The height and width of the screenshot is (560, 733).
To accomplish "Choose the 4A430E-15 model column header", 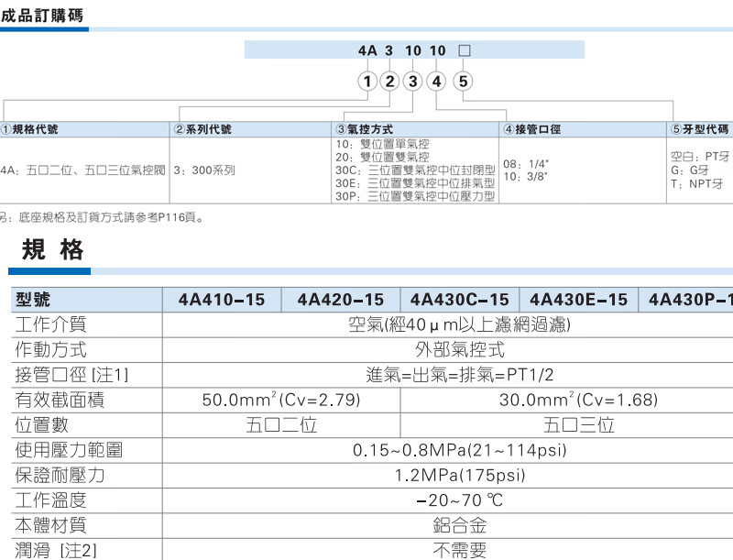I will (578, 301).
